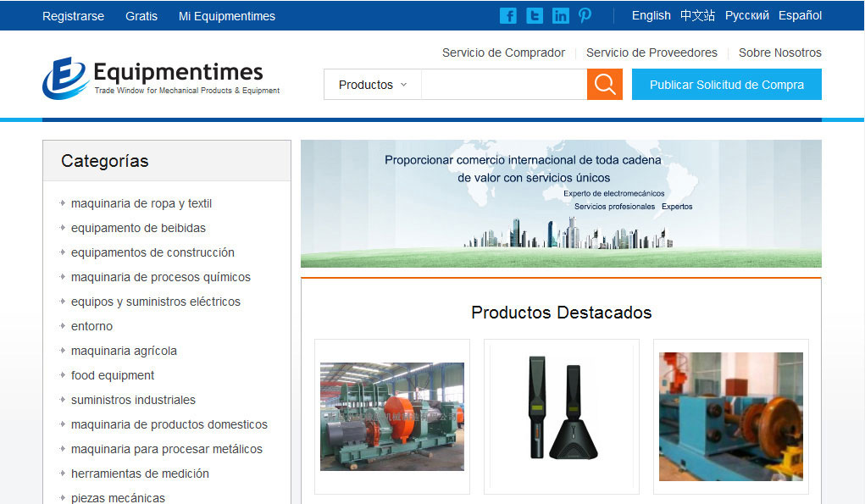Open the Twitter social icon
The image size is (865, 504).
click(x=535, y=15)
